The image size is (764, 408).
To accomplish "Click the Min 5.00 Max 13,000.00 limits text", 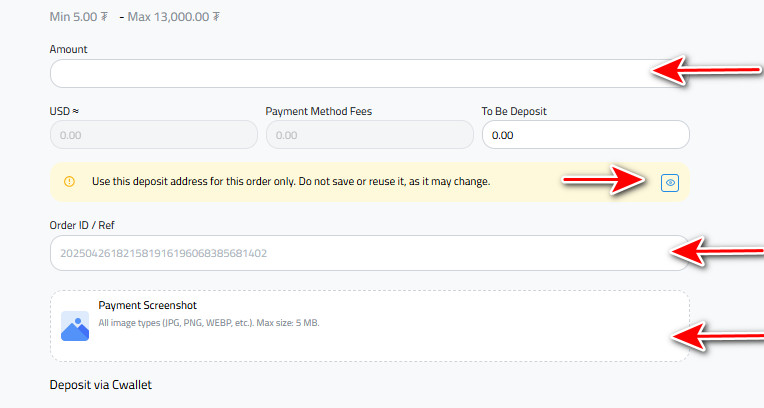I will tap(135, 17).
